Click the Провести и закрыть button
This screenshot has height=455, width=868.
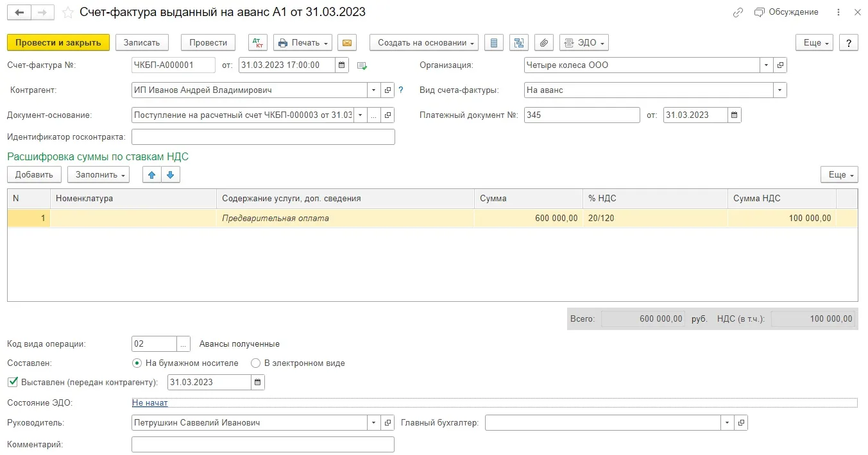[58, 43]
